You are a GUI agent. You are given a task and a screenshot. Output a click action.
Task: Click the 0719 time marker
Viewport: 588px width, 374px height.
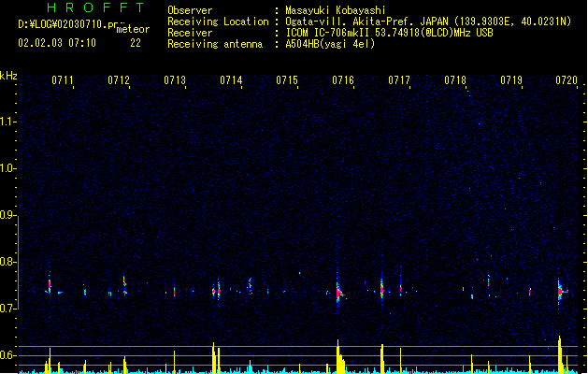pyautogui.click(x=511, y=80)
